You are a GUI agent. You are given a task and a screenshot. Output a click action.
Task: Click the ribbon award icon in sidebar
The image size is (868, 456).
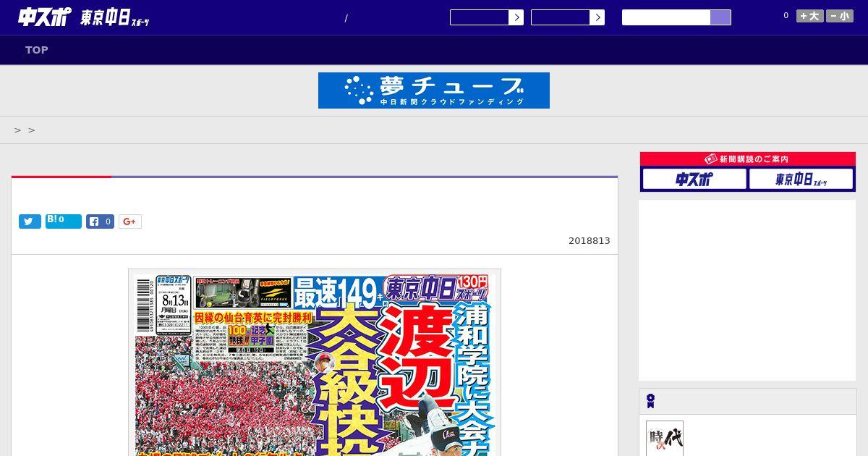tap(651, 401)
